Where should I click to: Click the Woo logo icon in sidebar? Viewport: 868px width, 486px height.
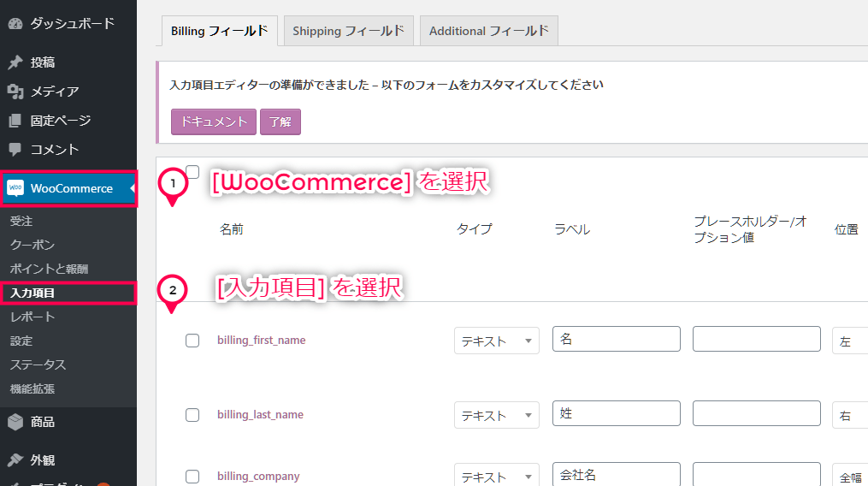coord(15,188)
